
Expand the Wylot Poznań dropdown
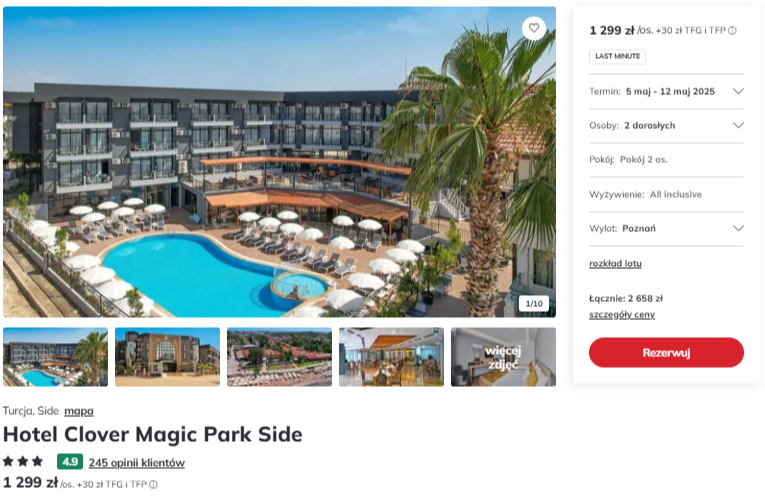point(666,228)
